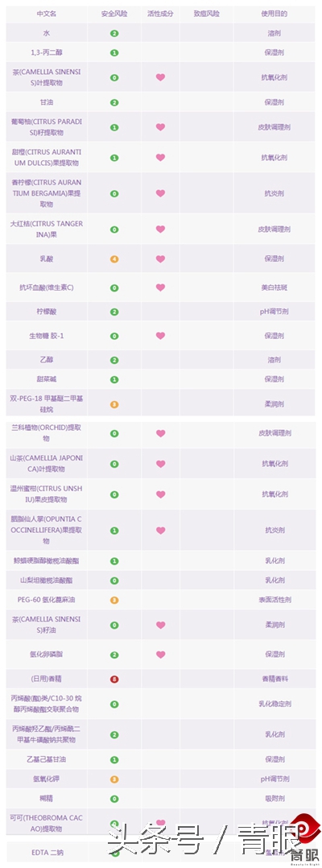Click the heart icon in 氢化卵磷脂 row
This screenshot has height=868, width=322.
coord(160,655)
